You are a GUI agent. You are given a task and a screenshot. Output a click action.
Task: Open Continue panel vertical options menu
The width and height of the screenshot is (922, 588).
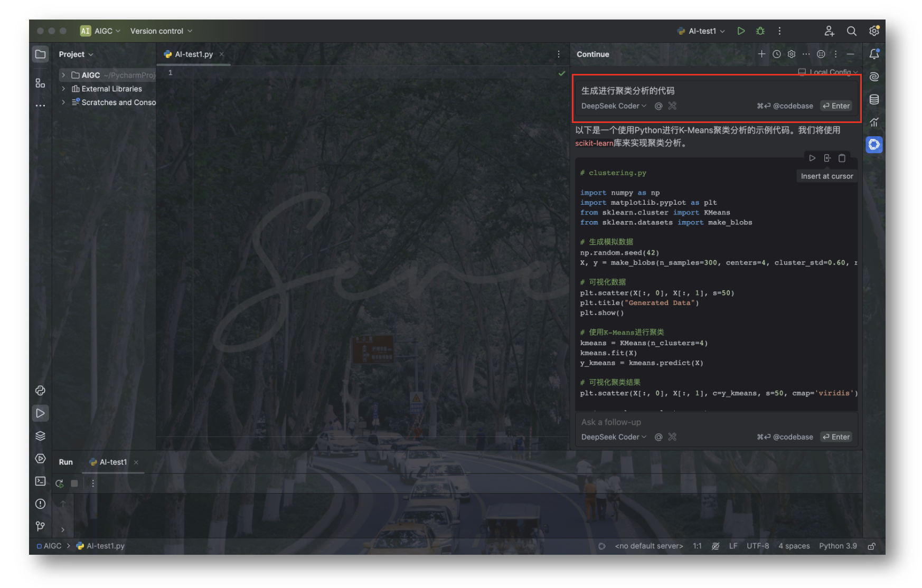(835, 54)
